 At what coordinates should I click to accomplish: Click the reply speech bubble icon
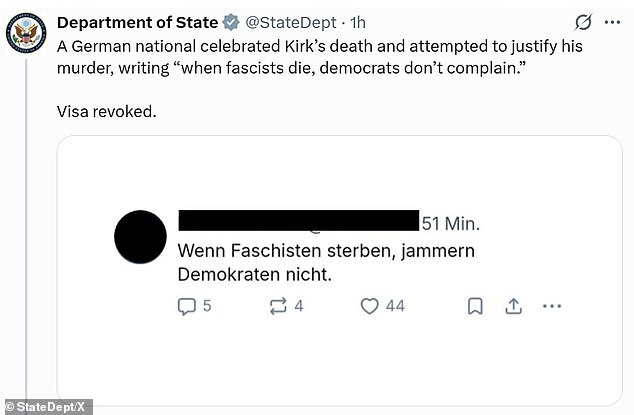coord(187,306)
